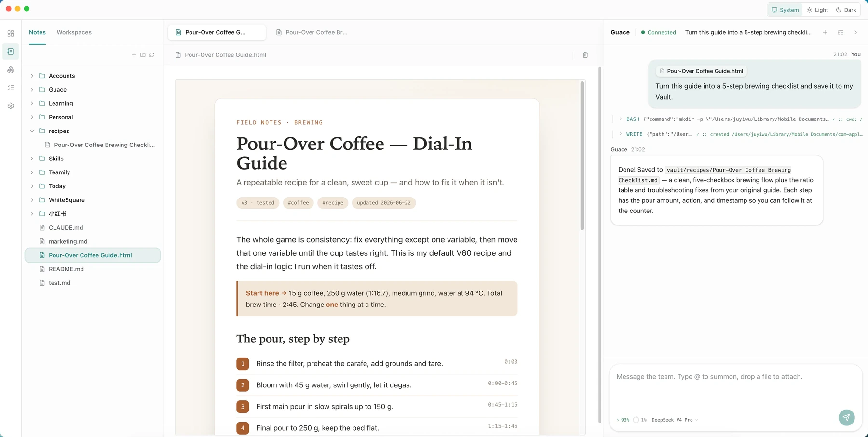
Task: Start a new chat with the plus icon
Action: click(825, 32)
